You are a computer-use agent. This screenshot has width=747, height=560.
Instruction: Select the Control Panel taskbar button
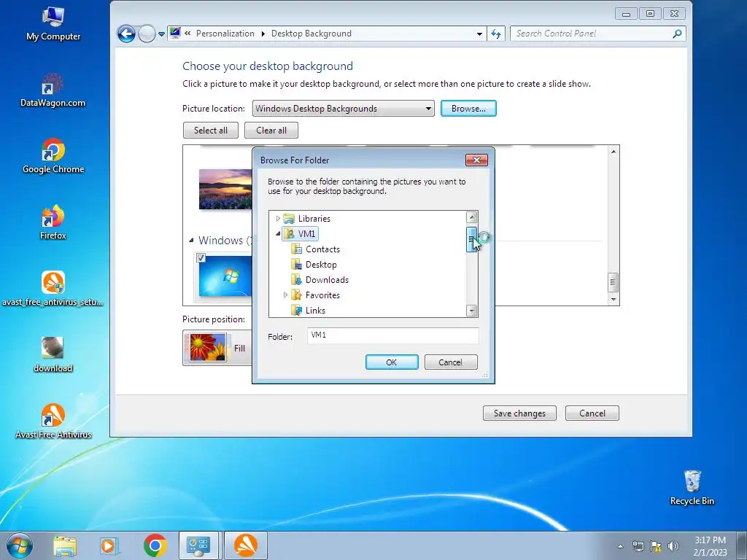tap(198, 545)
